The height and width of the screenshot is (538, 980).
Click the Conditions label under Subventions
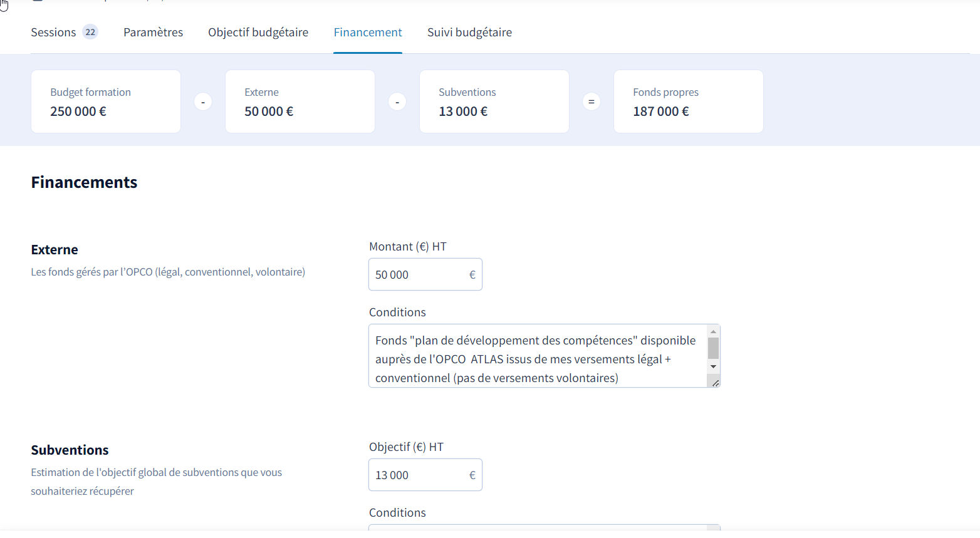[x=397, y=513]
